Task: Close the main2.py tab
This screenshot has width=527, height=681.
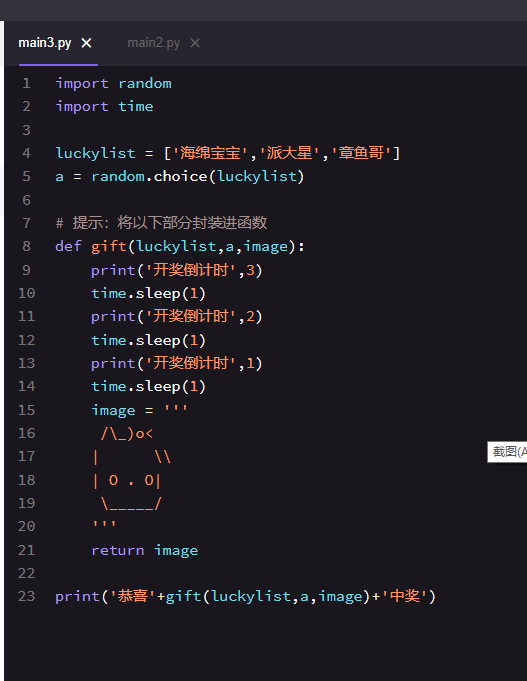Action: pos(195,43)
